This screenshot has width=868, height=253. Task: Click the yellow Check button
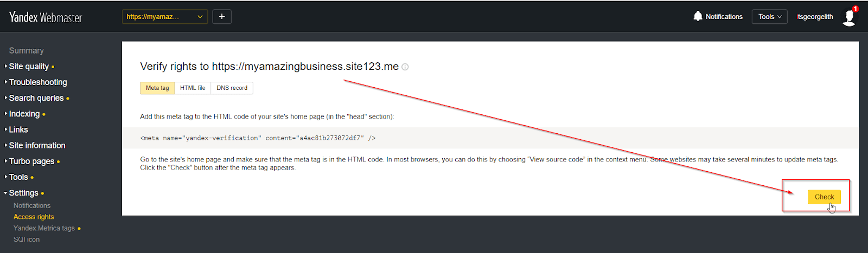[x=824, y=197]
